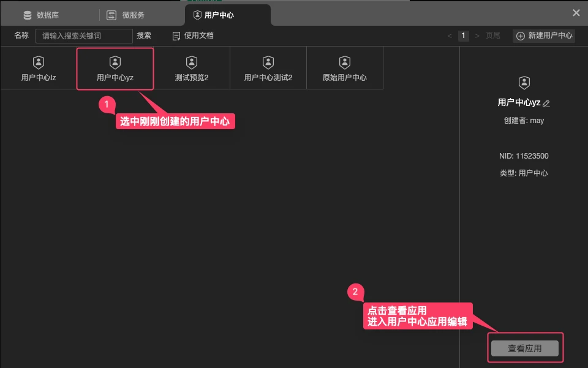Click the 用户中心lz label text

point(39,78)
